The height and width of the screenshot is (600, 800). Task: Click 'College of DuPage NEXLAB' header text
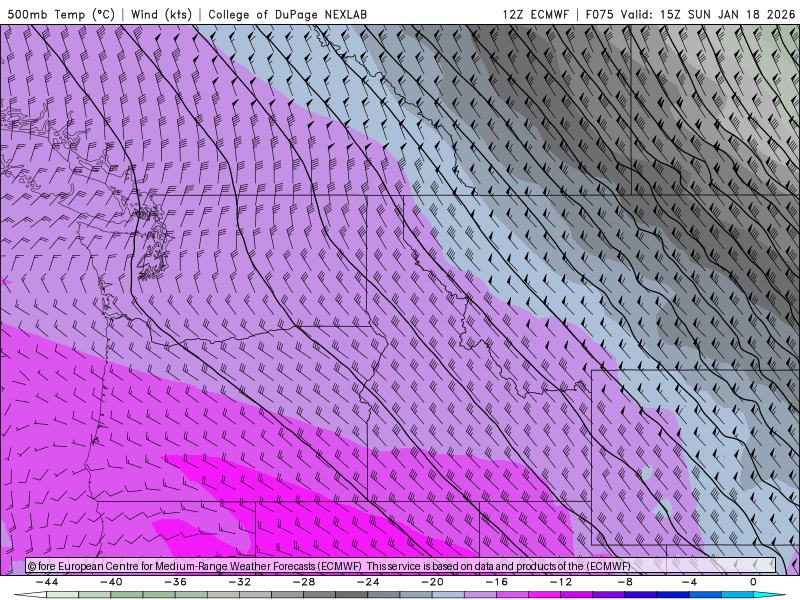tap(287, 14)
